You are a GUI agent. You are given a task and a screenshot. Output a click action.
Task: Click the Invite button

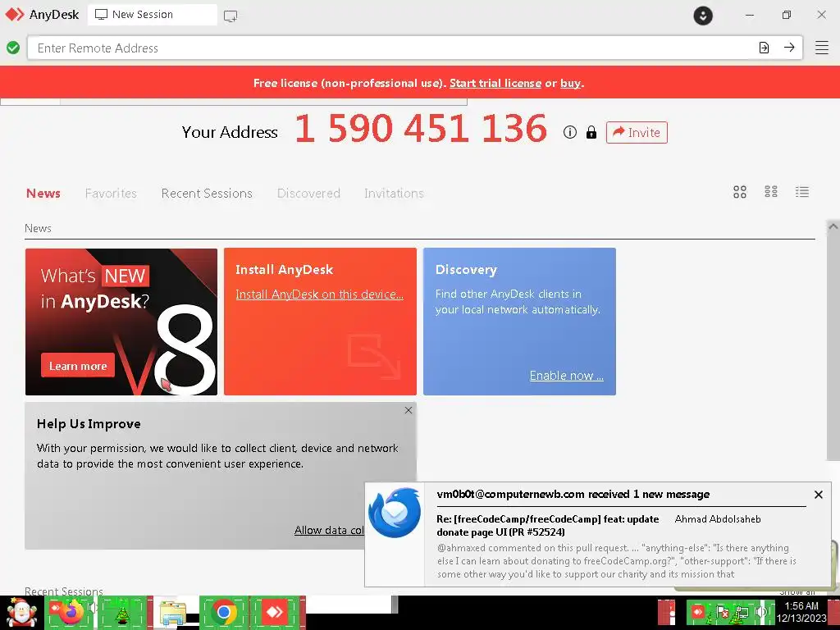pos(637,132)
